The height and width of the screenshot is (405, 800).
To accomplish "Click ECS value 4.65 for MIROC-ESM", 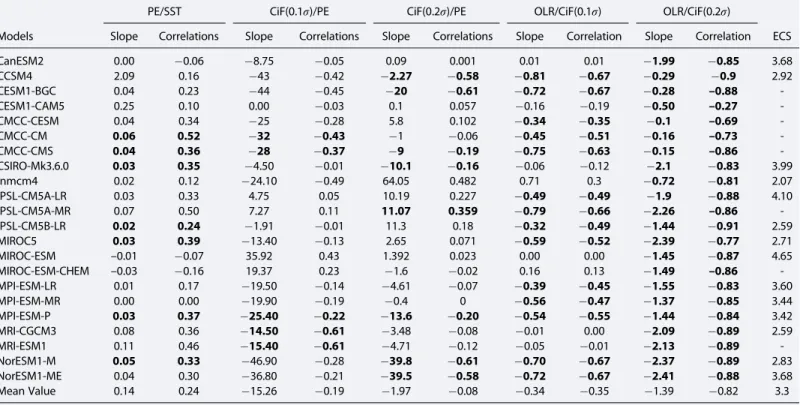I will pos(782,256).
